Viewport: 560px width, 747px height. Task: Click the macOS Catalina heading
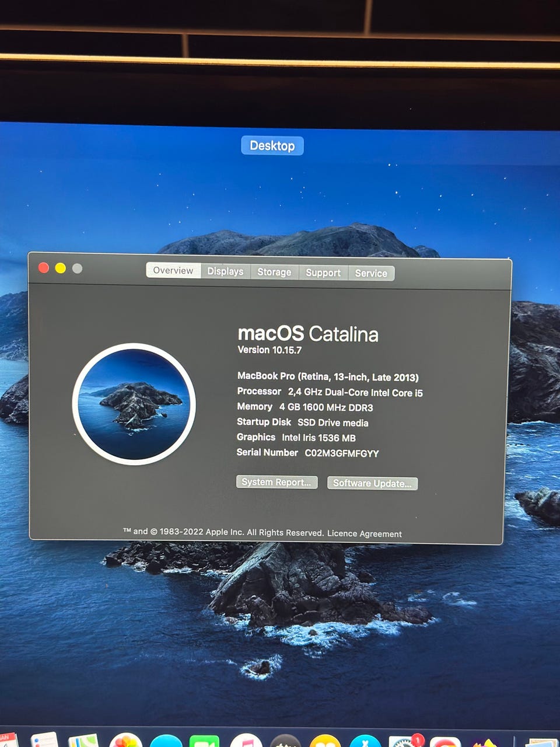308,334
